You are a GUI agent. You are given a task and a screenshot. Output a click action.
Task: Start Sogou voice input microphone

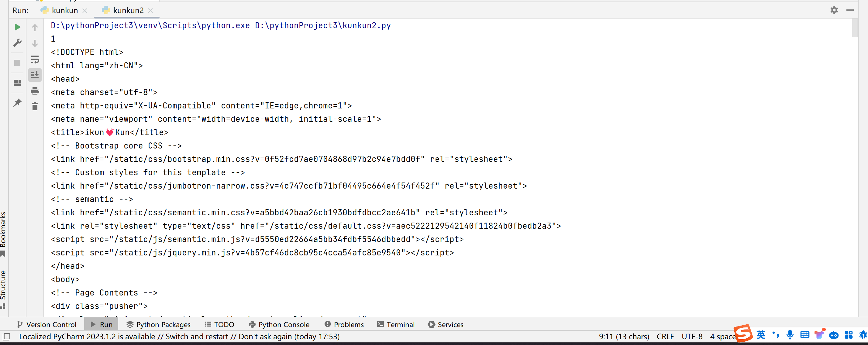tap(790, 335)
